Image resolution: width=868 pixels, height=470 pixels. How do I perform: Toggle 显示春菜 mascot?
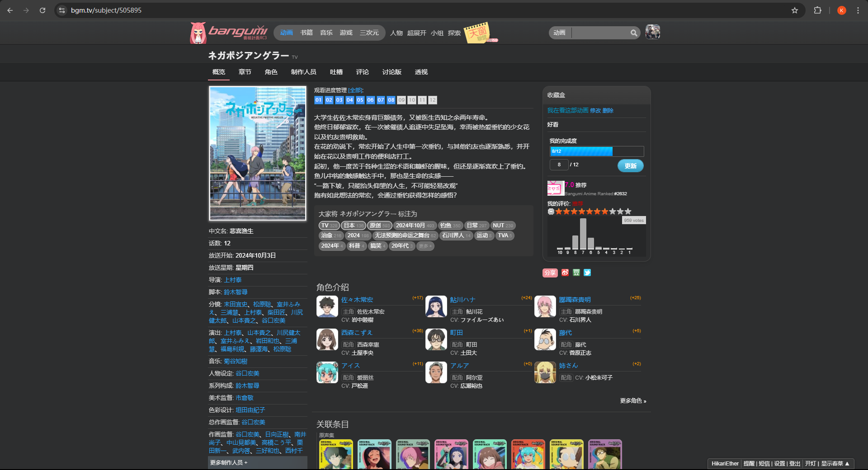[835, 464]
